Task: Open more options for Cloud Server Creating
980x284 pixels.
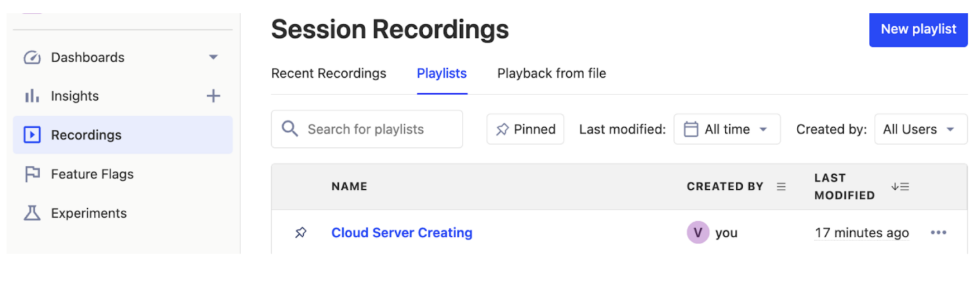Action: click(938, 233)
